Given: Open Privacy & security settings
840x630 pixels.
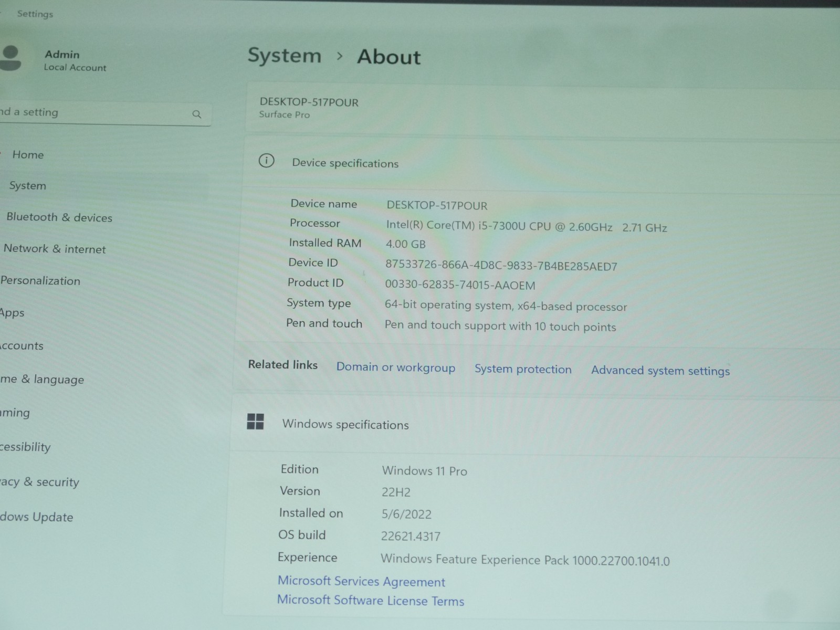Looking at the screenshot, I should point(39,482).
